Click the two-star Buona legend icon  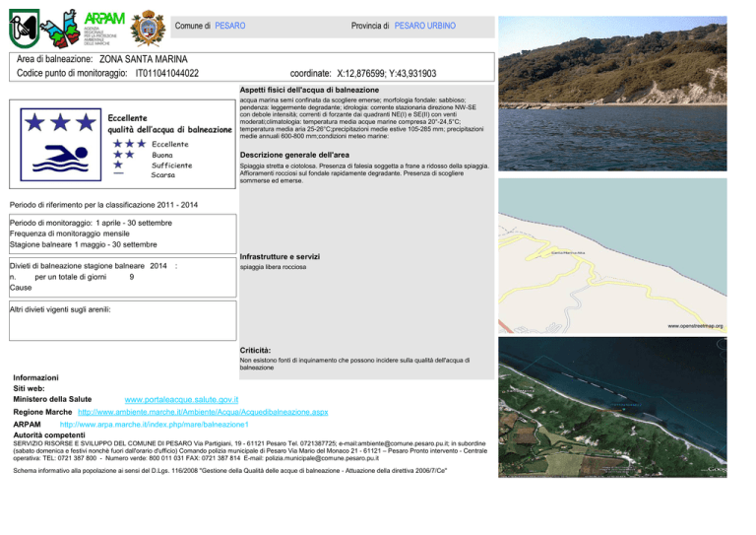(123, 155)
